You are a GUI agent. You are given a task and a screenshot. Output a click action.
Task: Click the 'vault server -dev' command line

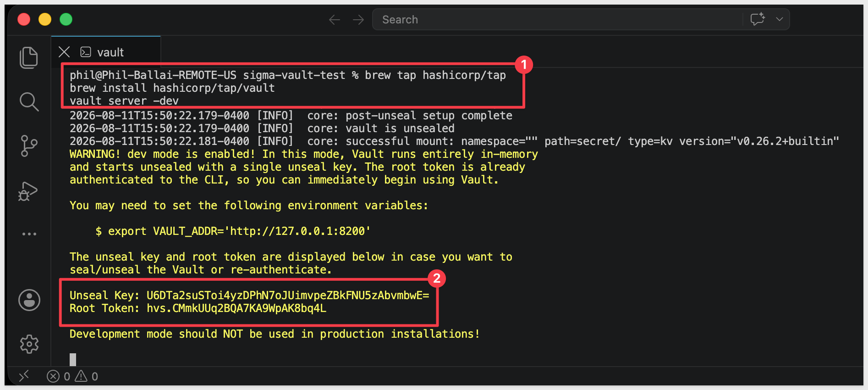[124, 101]
